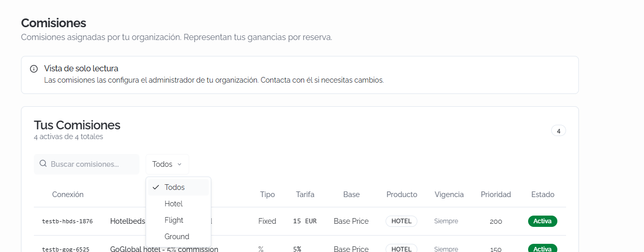Click the Comisiones page title
Image resolution: width=644 pixels, height=252 pixels.
coord(53,23)
